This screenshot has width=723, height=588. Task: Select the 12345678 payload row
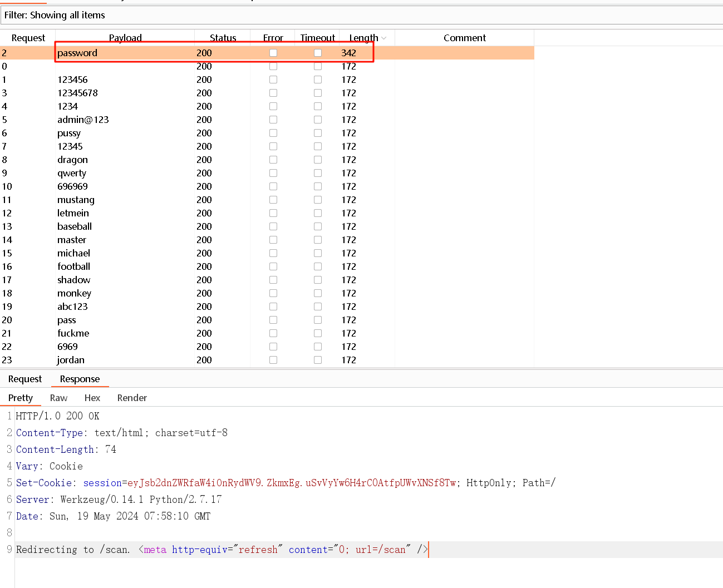267,93
